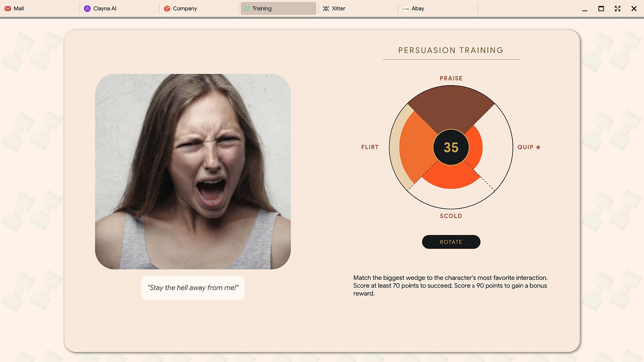Click the star next to QUIP
The width and height of the screenshot is (644, 362).
tap(538, 147)
